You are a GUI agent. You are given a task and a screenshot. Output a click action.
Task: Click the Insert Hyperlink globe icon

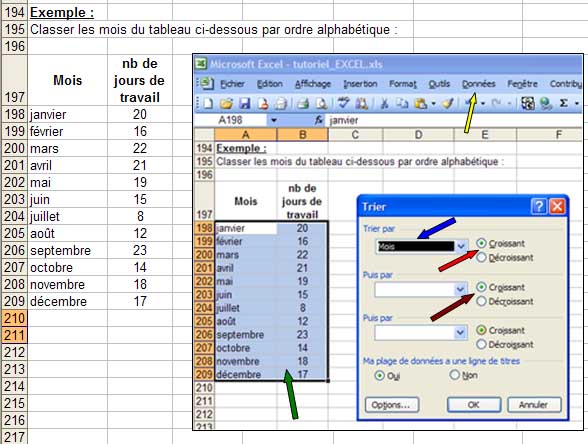click(x=546, y=103)
